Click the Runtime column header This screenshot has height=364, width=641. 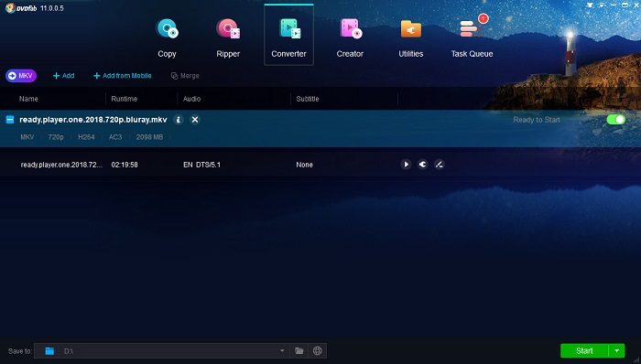125,99
